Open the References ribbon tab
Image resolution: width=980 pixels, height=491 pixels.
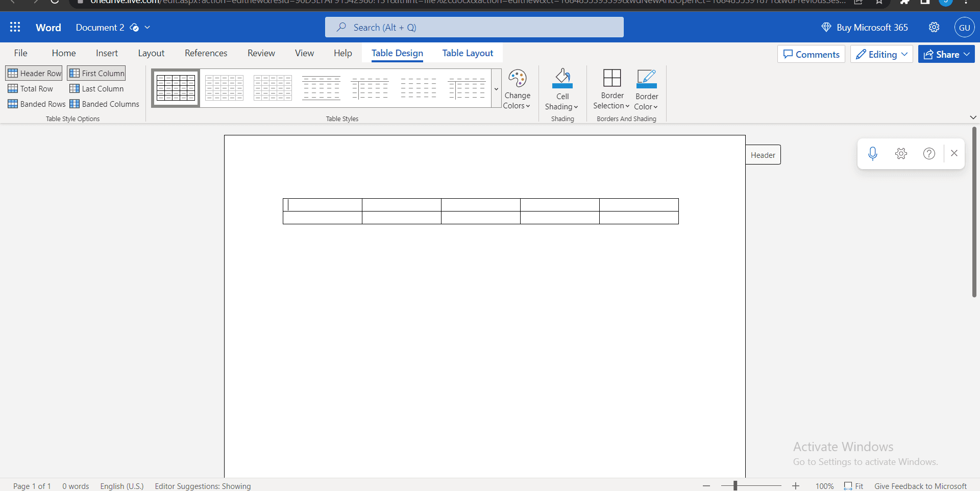(205, 53)
